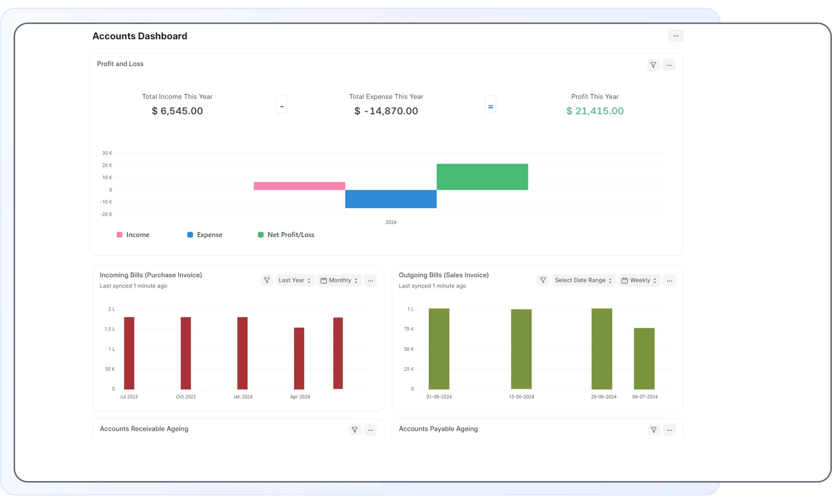The height and width of the screenshot is (504, 832).
Task: Click filter icon on Profit and Loss
Action: [x=653, y=65]
